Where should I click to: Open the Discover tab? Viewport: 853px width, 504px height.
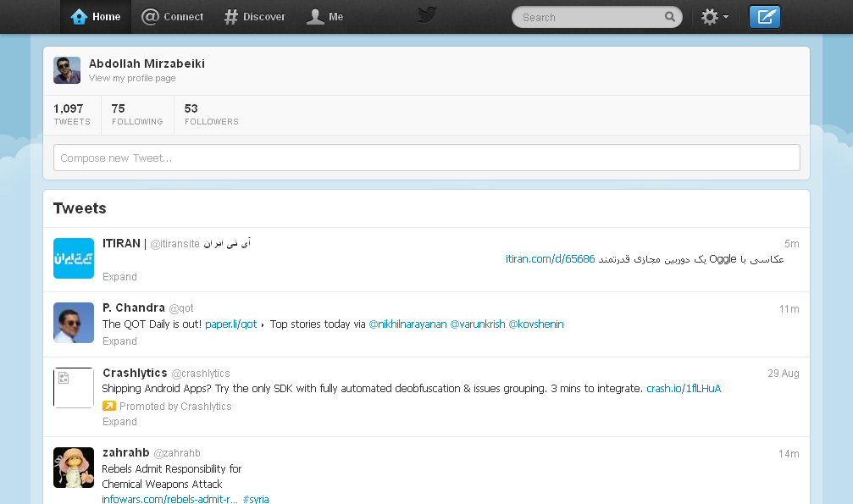(255, 17)
